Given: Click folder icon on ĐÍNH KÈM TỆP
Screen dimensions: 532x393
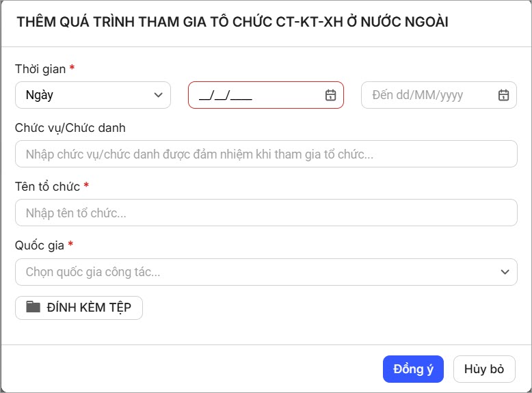Looking at the screenshot, I should 34,307.
